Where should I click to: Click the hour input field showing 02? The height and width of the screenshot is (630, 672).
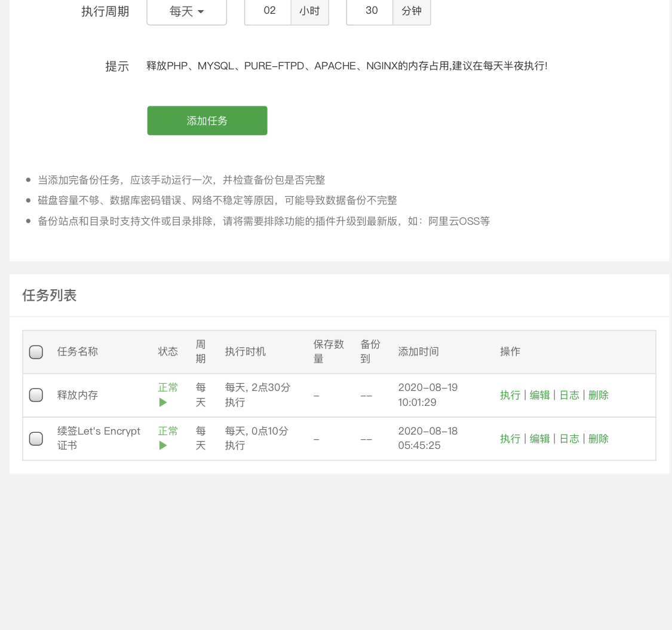coord(268,11)
